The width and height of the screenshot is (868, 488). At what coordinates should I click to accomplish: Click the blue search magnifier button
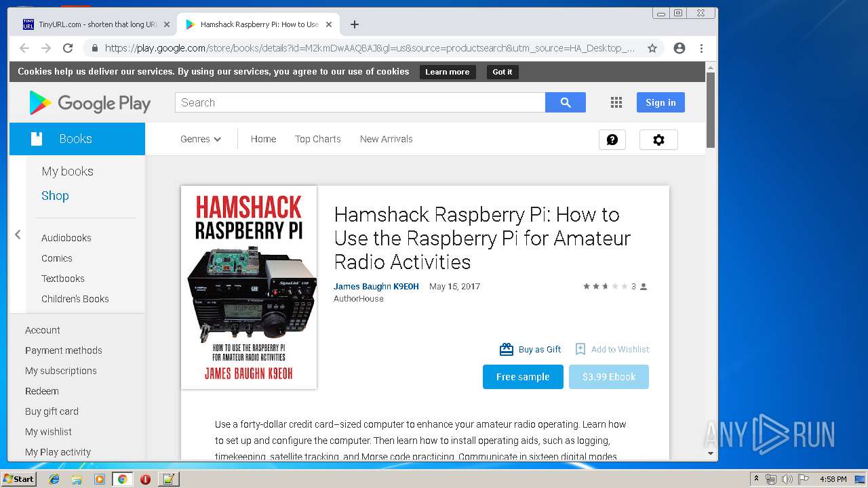(566, 102)
